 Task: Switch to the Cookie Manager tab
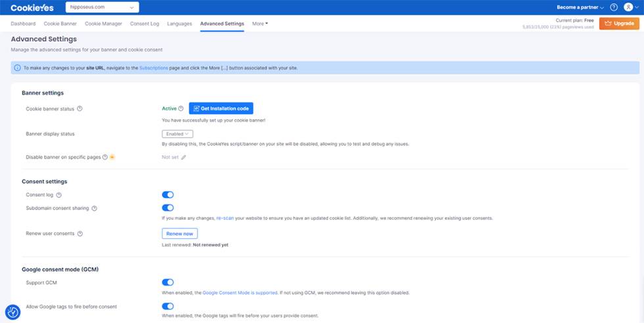(103, 24)
